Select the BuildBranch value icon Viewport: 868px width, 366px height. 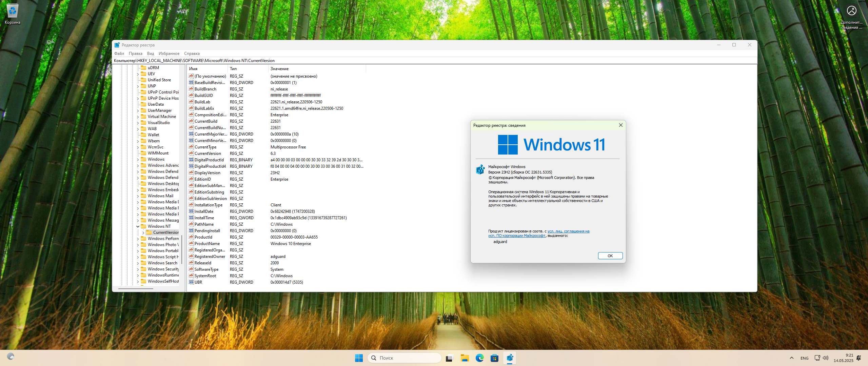[x=191, y=89]
